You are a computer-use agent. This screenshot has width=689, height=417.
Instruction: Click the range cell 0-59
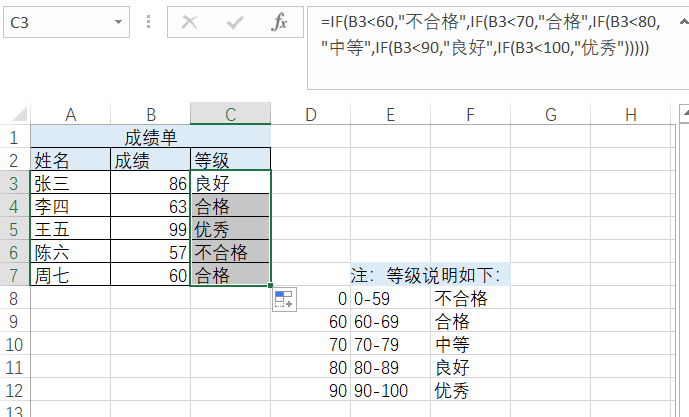[x=391, y=297]
